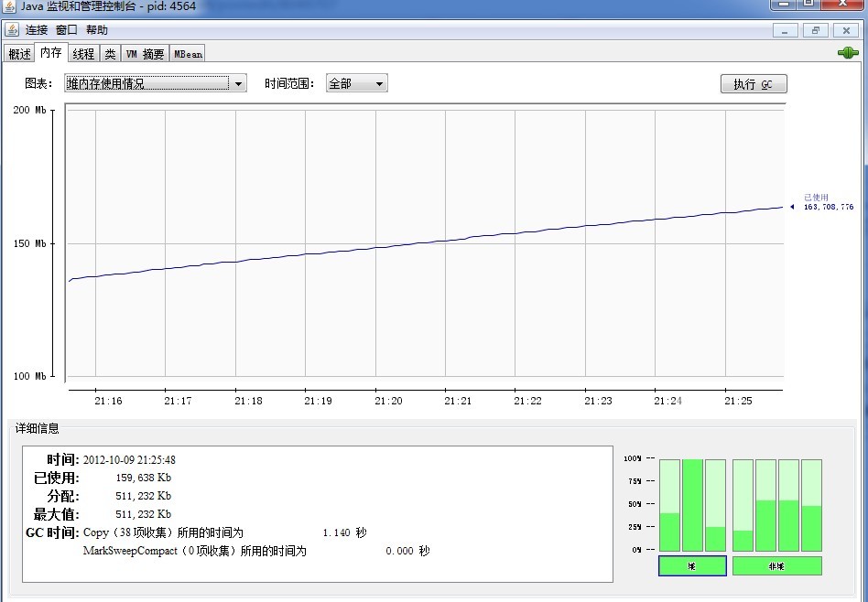Open the 时间范围 time range dropdown
Viewport: 868px width, 602px height.
(356, 83)
